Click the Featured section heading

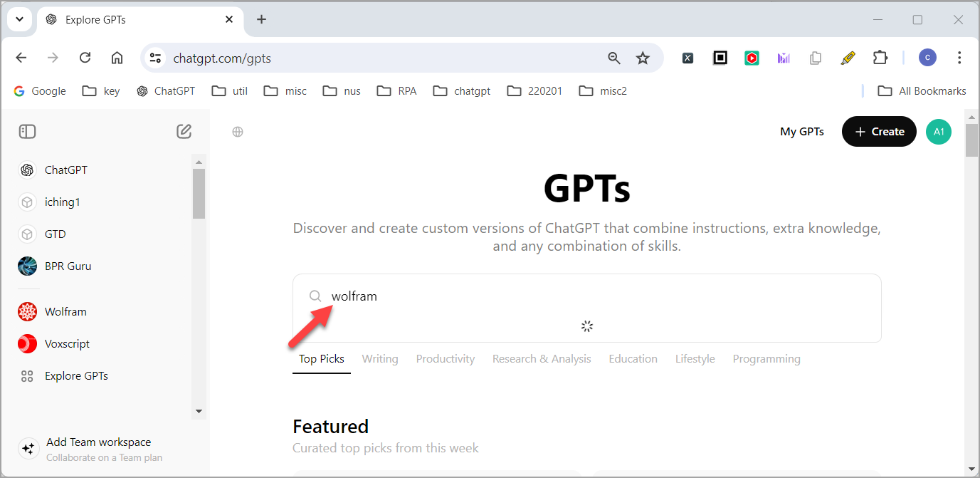click(x=331, y=427)
